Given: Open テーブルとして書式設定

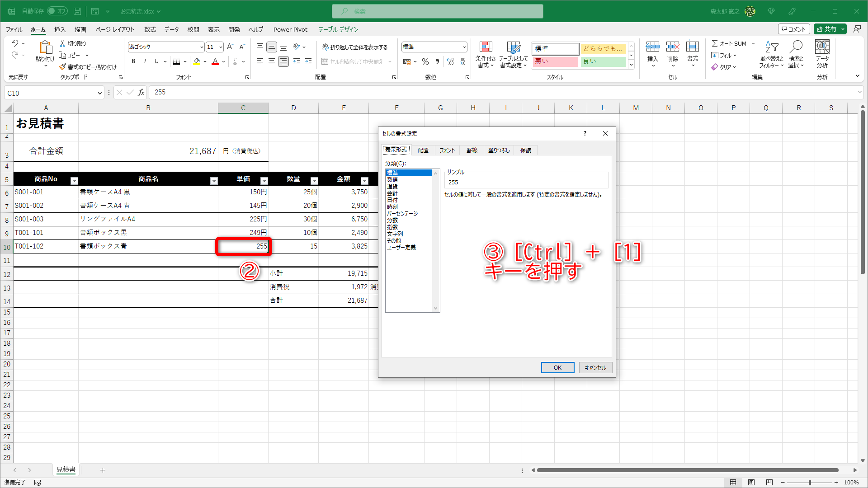Looking at the screenshot, I should 514,54.
